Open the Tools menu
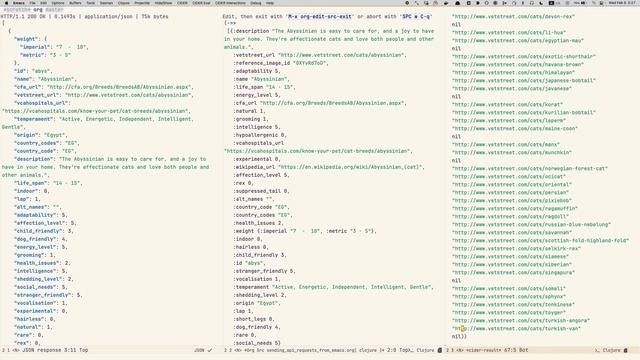The width and height of the screenshot is (640, 360). pyautogui.click(x=91, y=3)
